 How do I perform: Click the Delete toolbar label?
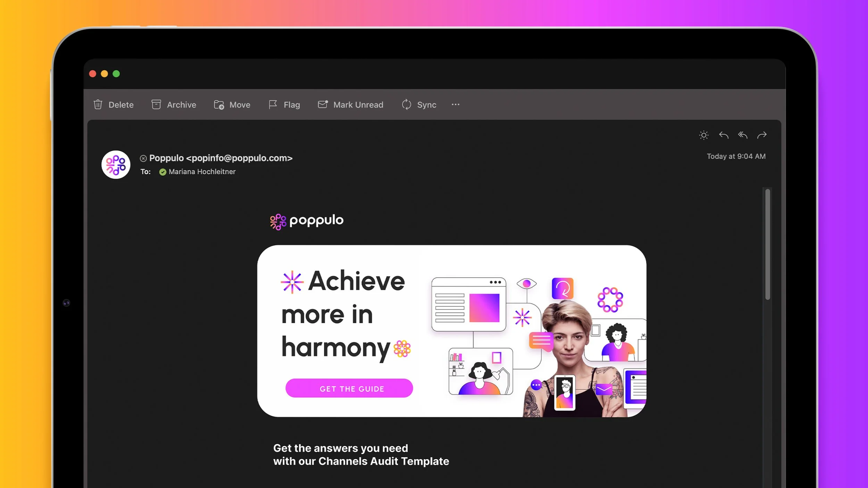120,104
